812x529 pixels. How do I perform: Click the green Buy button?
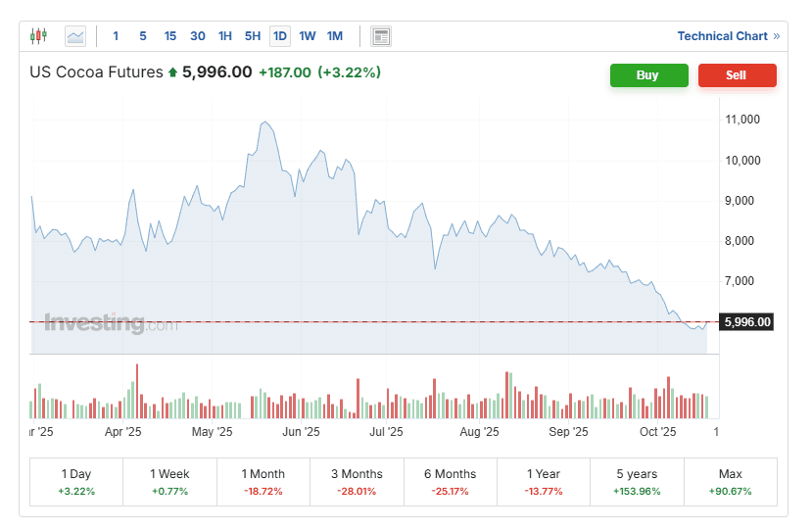click(x=648, y=75)
